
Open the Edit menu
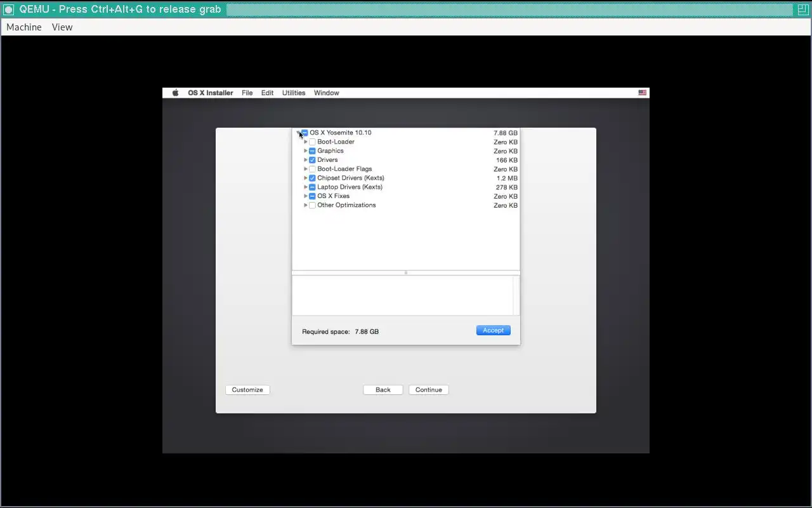(x=268, y=93)
